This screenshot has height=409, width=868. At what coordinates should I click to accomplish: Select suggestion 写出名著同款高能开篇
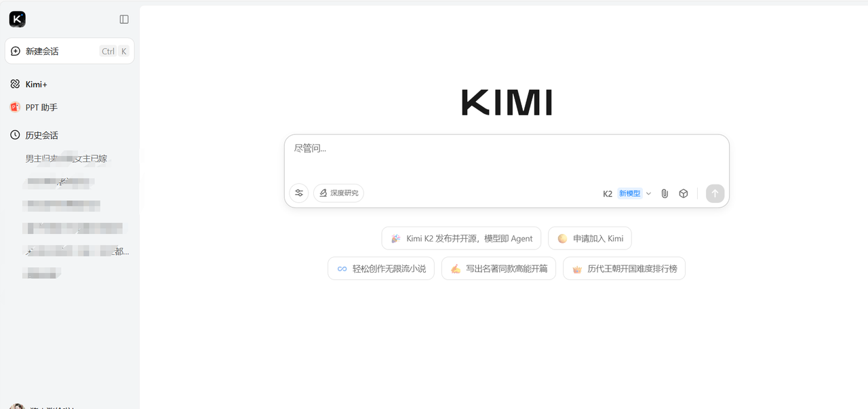tap(498, 269)
